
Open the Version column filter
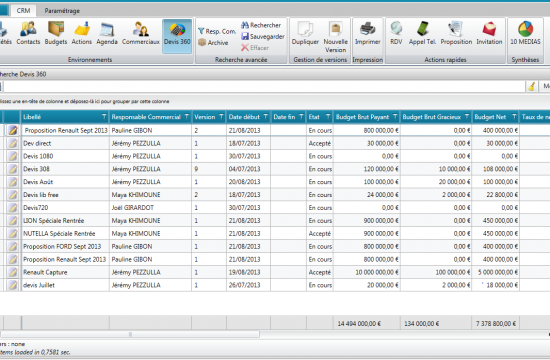[221, 117]
